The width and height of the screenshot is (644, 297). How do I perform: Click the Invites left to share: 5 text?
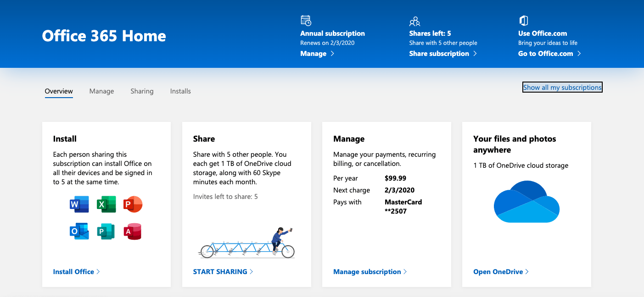pyautogui.click(x=225, y=197)
